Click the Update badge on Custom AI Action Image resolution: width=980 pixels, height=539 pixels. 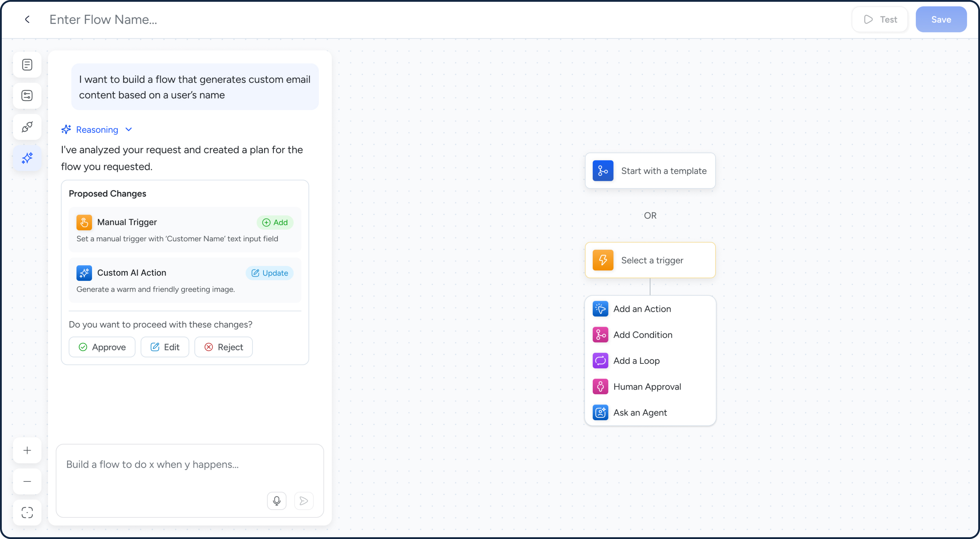pyautogui.click(x=269, y=273)
